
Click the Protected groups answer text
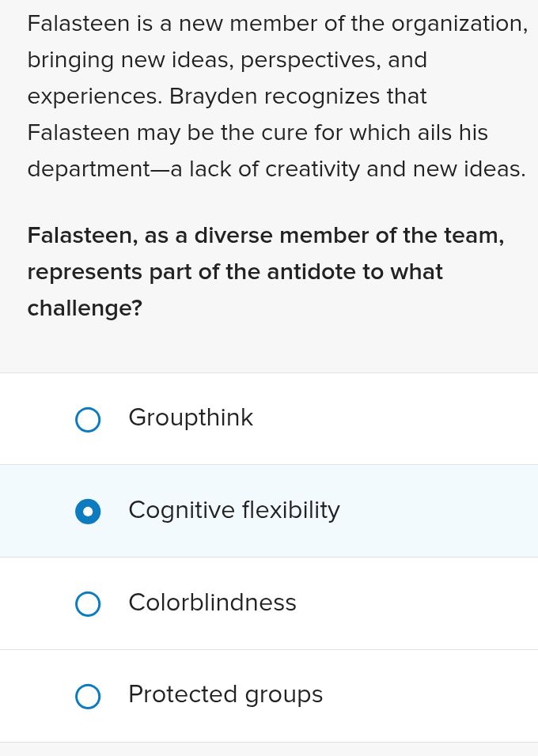click(225, 695)
